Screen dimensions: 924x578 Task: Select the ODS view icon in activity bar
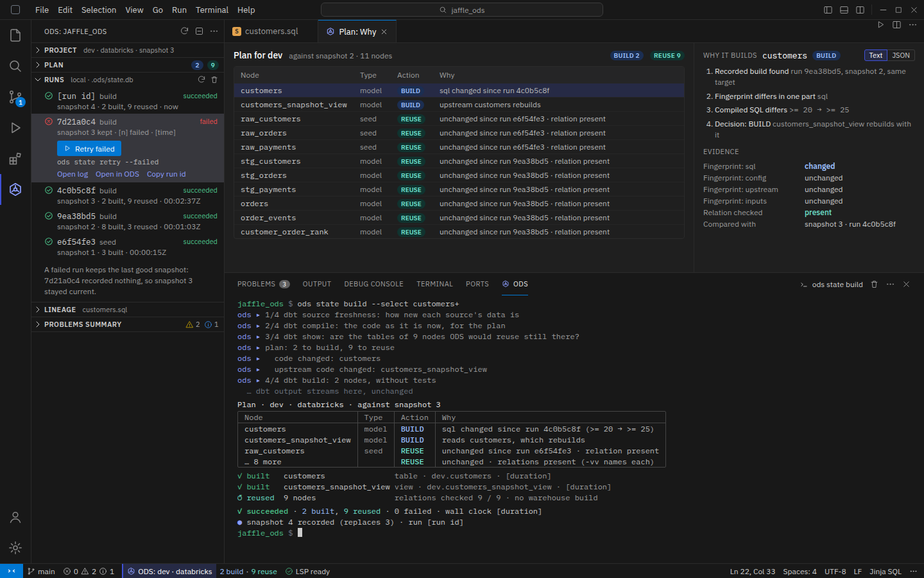click(x=15, y=189)
